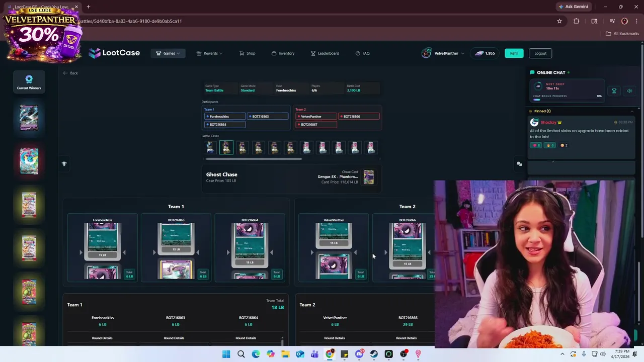Open All Bookmarks folder
This screenshot has height=362, width=644.
pyautogui.click(x=622, y=34)
